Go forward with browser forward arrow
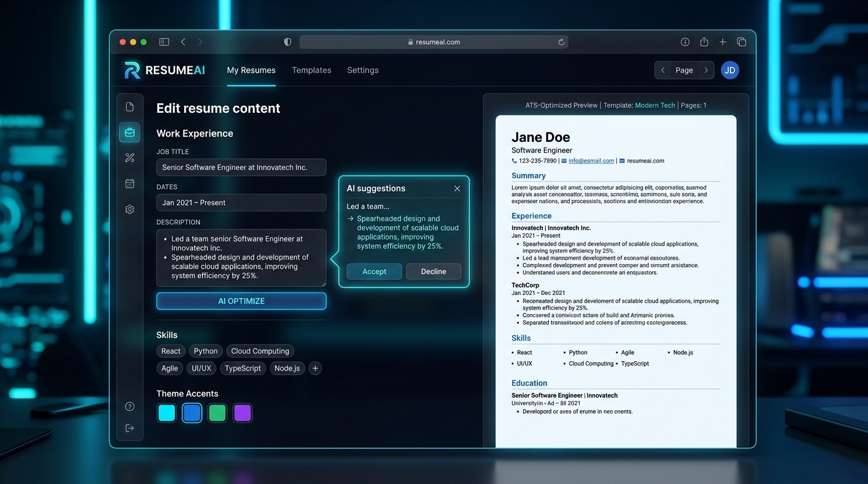 200,42
